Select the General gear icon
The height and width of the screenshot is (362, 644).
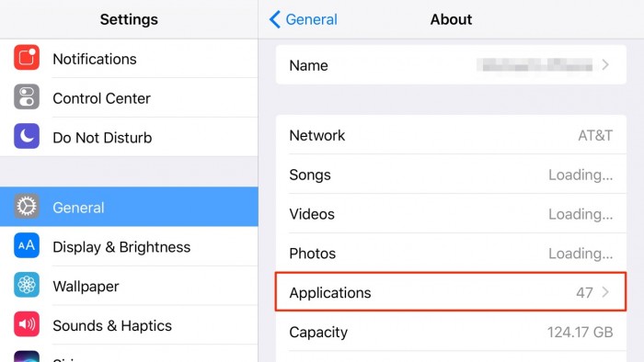pyautogui.click(x=27, y=206)
